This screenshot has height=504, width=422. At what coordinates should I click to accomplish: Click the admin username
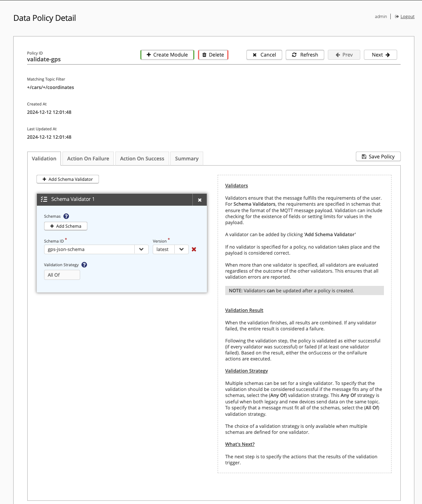381,16
